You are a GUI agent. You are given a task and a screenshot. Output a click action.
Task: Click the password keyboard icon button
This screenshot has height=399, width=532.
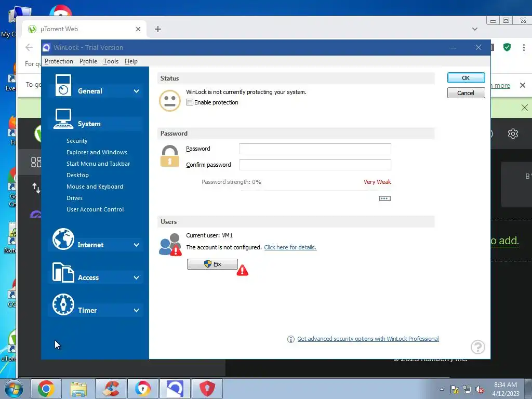pyautogui.click(x=385, y=198)
